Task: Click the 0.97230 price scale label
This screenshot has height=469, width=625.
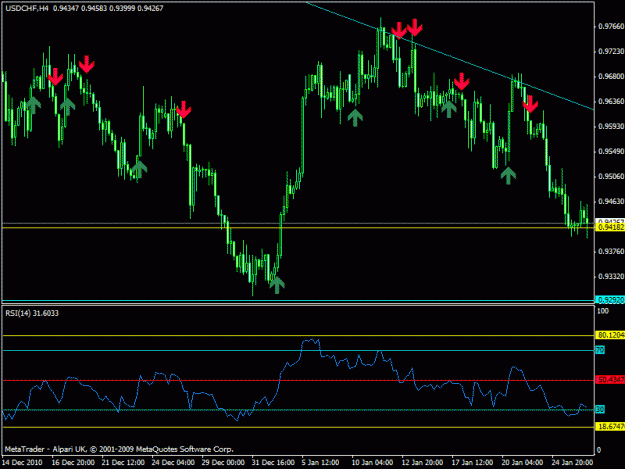Action: (611, 51)
